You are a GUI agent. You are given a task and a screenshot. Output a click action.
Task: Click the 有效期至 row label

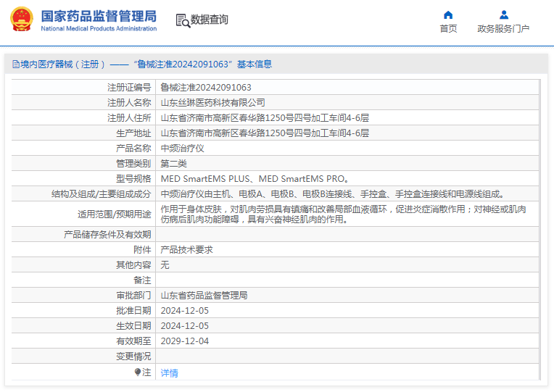pyautogui.click(x=133, y=341)
